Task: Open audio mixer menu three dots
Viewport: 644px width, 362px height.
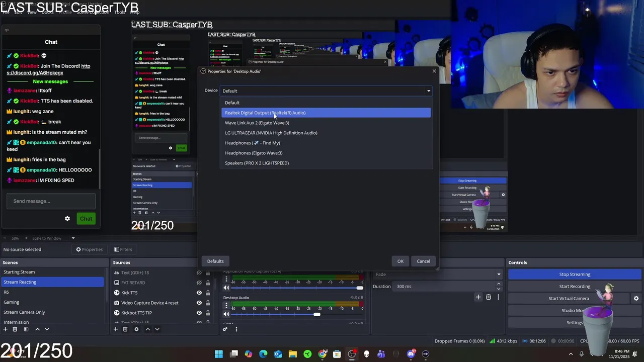Action: coord(236,329)
